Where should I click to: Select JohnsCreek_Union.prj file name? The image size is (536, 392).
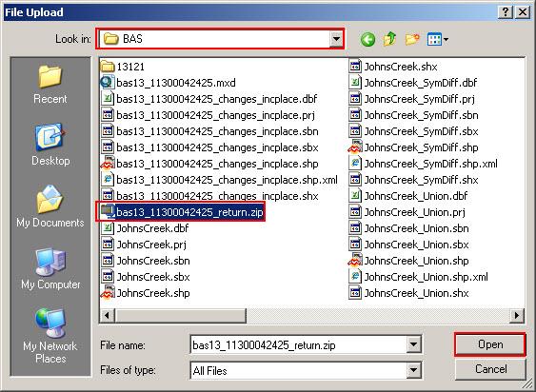415,212
